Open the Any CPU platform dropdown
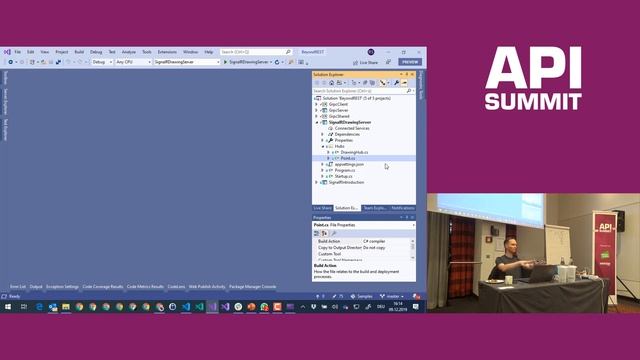This screenshot has width=640, height=360. pos(133,62)
